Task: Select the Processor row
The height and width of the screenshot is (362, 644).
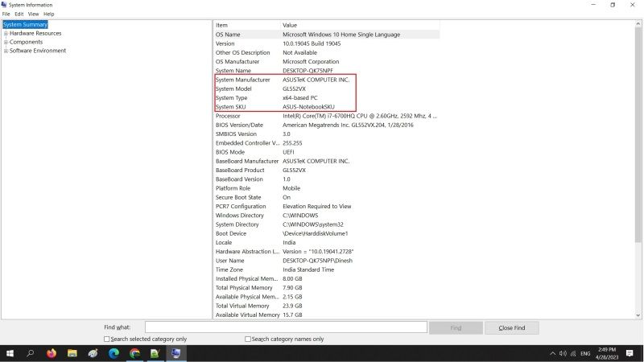Action: 327,116
